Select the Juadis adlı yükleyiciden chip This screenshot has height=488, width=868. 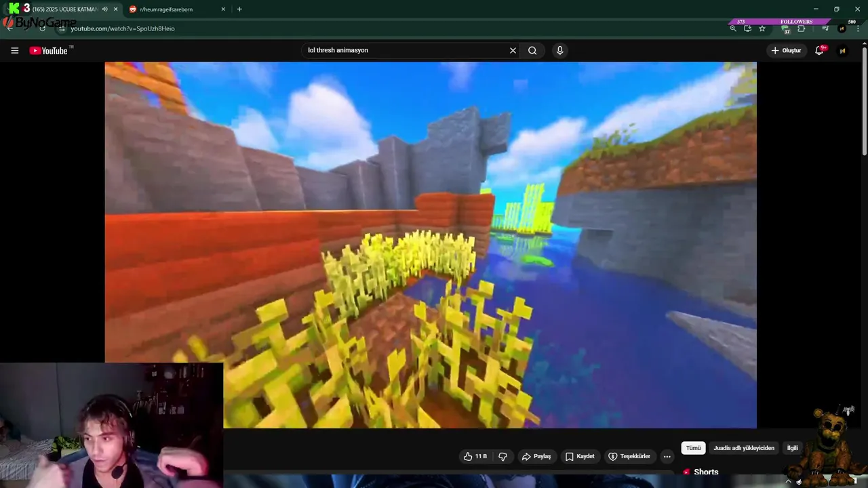pyautogui.click(x=743, y=448)
